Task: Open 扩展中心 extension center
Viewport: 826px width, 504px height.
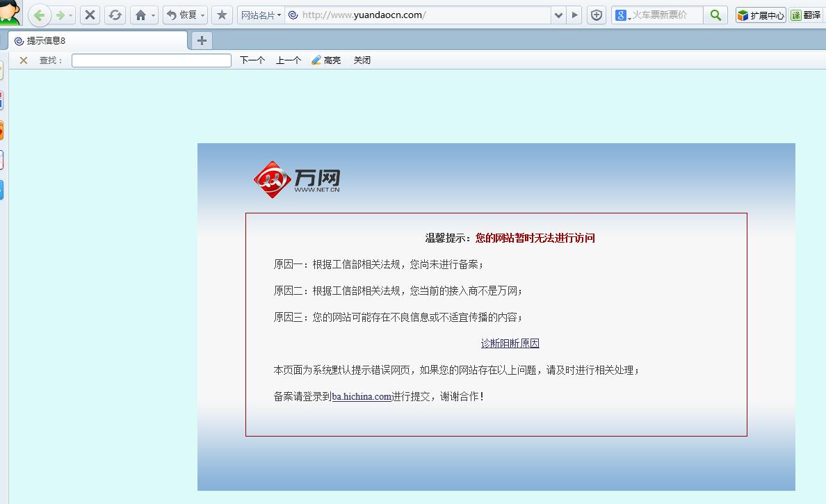Action: (x=761, y=15)
